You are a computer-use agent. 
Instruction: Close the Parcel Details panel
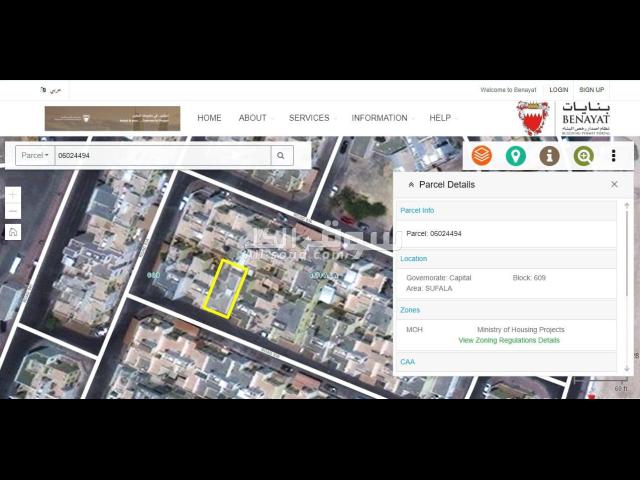(x=614, y=184)
